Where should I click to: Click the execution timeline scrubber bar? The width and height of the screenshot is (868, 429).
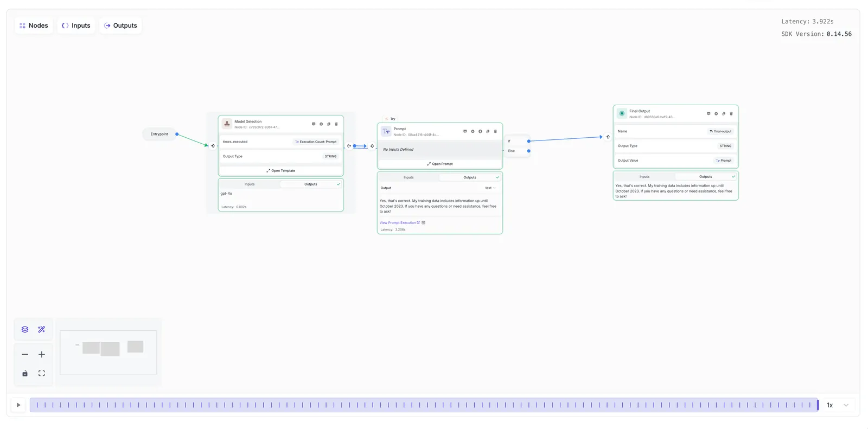424,405
